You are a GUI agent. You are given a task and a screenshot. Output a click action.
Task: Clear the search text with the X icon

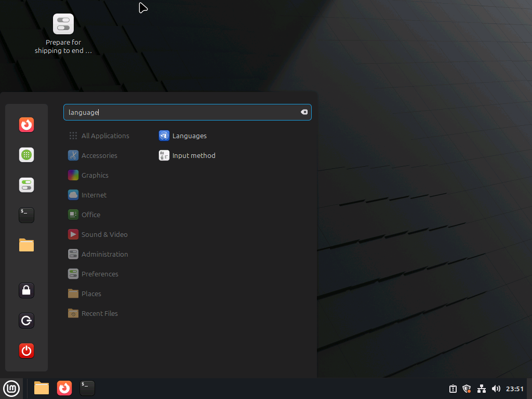pos(304,112)
